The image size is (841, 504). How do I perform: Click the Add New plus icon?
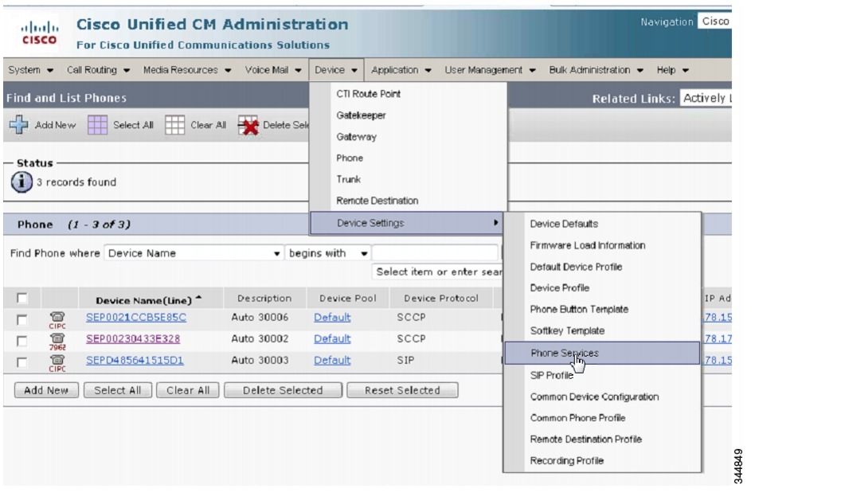click(19, 125)
